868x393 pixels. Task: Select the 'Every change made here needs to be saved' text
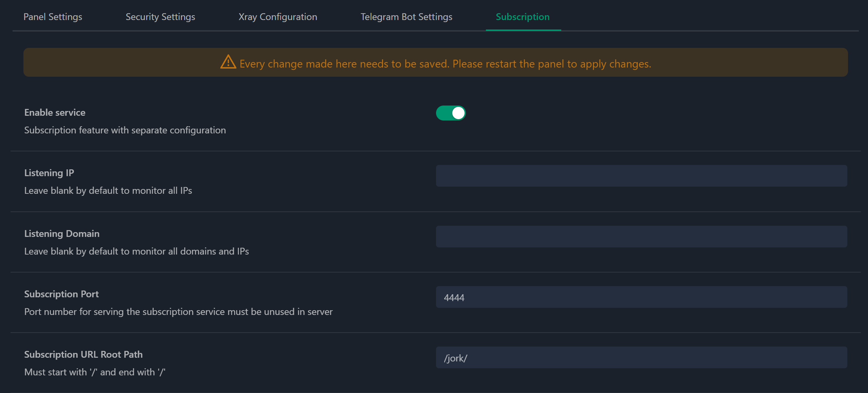[344, 64]
